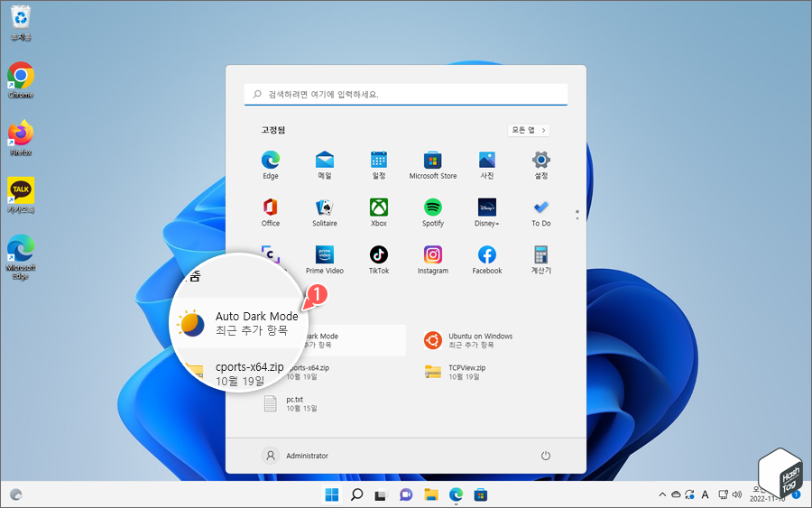This screenshot has height=508, width=812.
Task: Open Prime Video app
Action: coord(325,260)
